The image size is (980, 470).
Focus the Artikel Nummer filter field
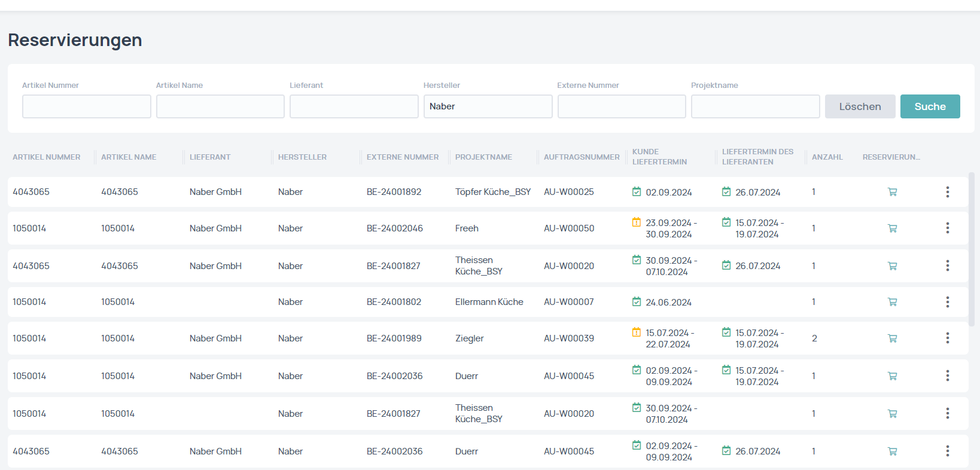pyautogui.click(x=87, y=106)
